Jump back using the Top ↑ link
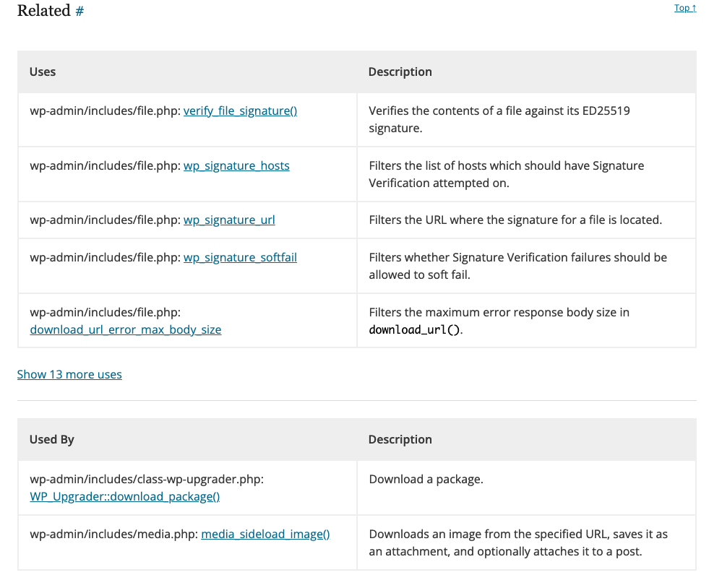The height and width of the screenshot is (588, 722). [x=684, y=8]
